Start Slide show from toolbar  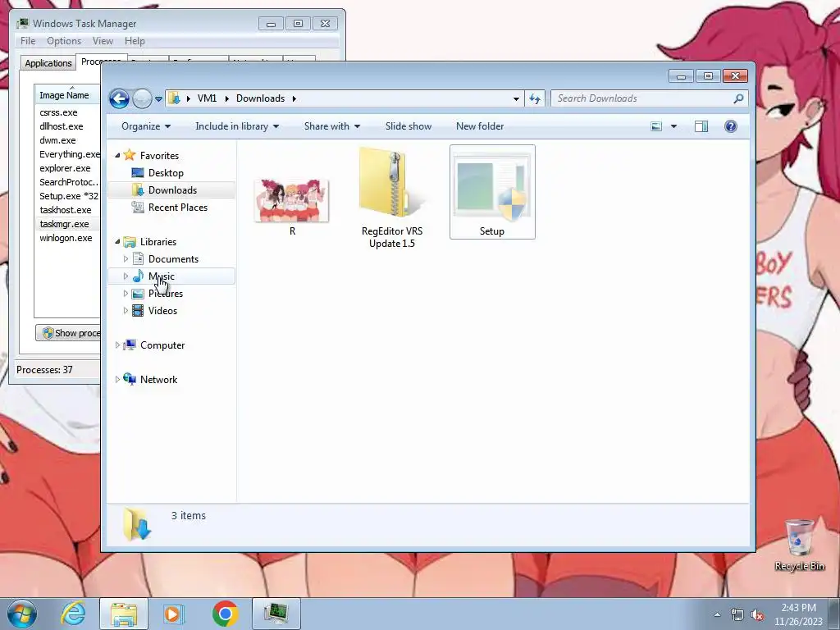coord(409,126)
